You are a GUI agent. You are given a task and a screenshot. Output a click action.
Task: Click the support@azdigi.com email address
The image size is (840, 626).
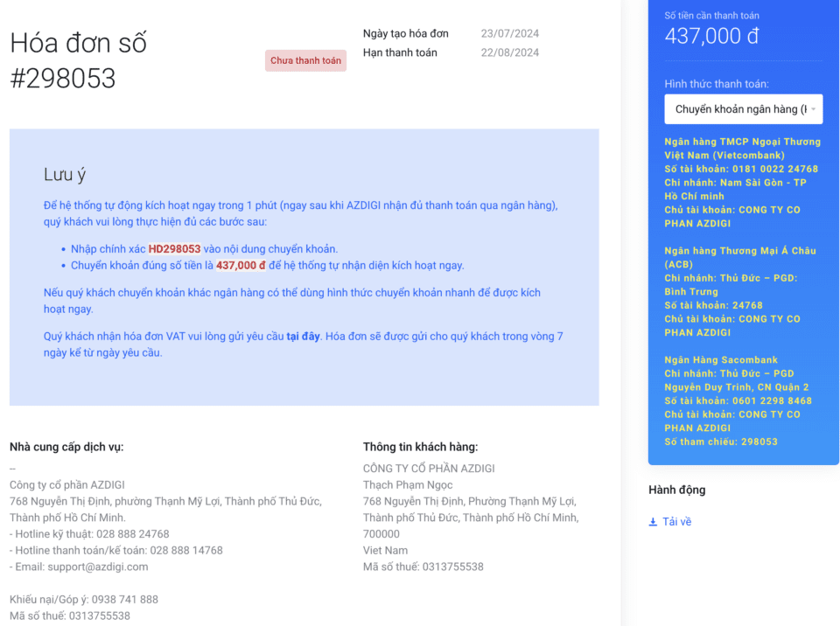pos(97,567)
